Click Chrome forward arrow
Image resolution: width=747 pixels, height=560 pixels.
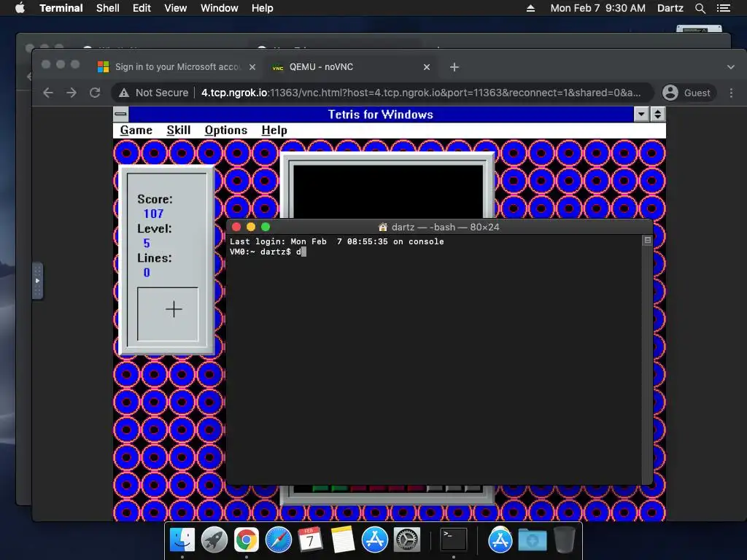click(71, 93)
